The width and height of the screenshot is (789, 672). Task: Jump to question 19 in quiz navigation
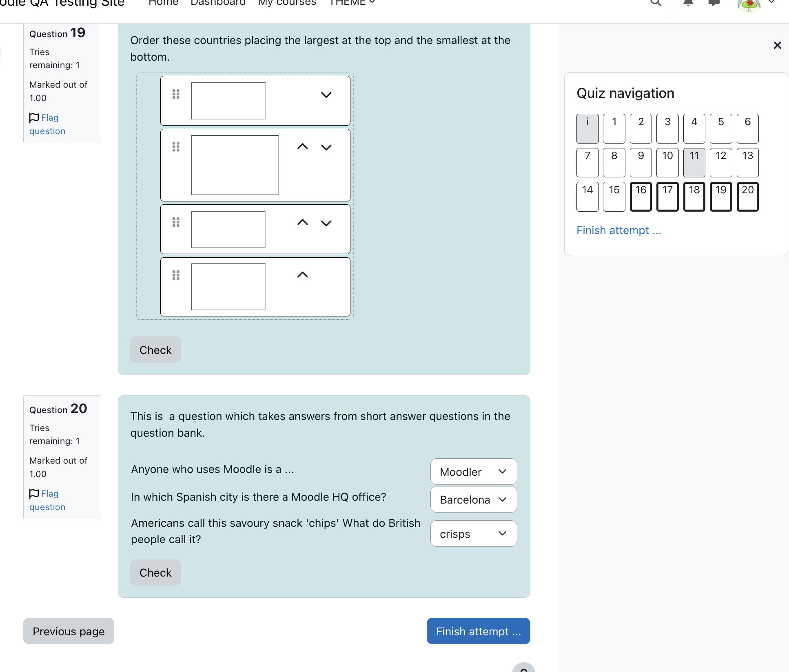click(x=721, y=197)
